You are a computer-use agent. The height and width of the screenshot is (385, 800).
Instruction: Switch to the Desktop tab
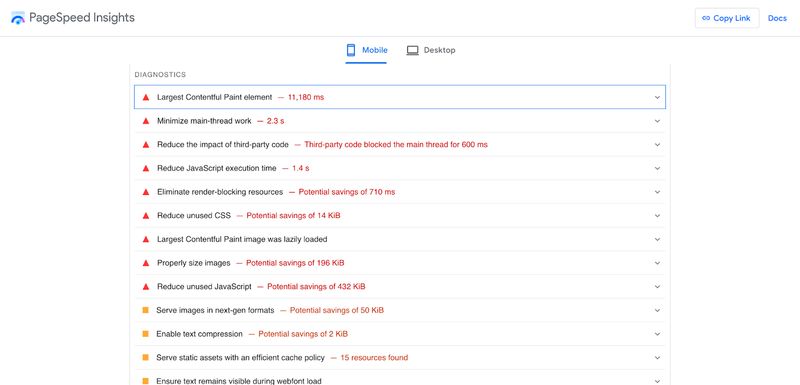point(431,50)
